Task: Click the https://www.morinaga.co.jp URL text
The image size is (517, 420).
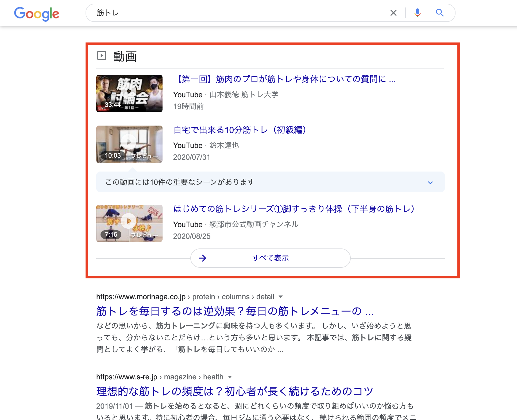Action: (x=141, y=297)
